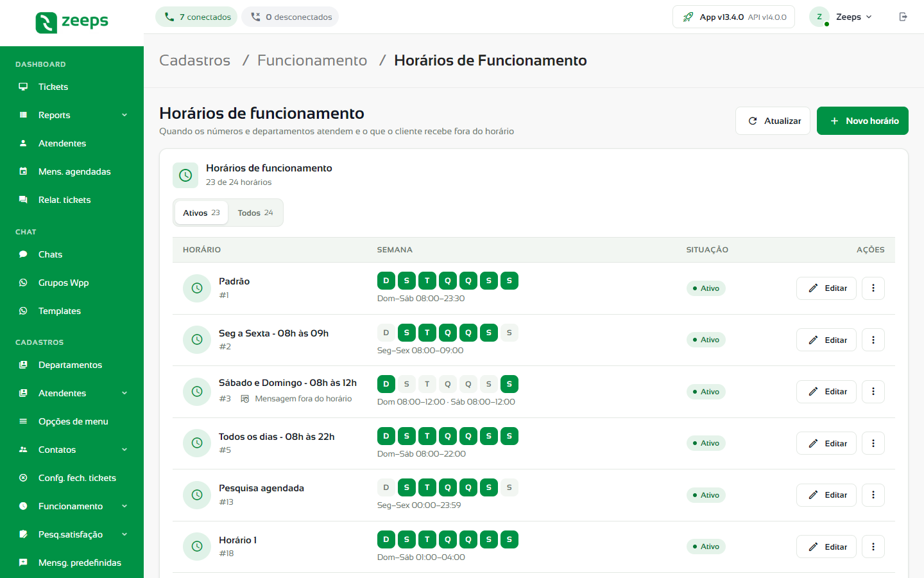Expand Reports submenu chevron
Image resolution: width=924 pixels, height=578 pixels.
[x=124, y=115]
